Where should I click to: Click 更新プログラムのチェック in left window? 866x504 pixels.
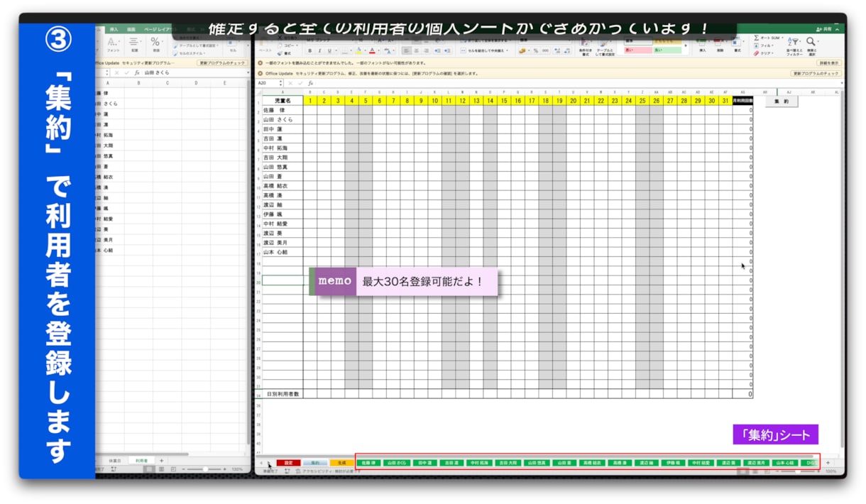(x=222, y=63)
